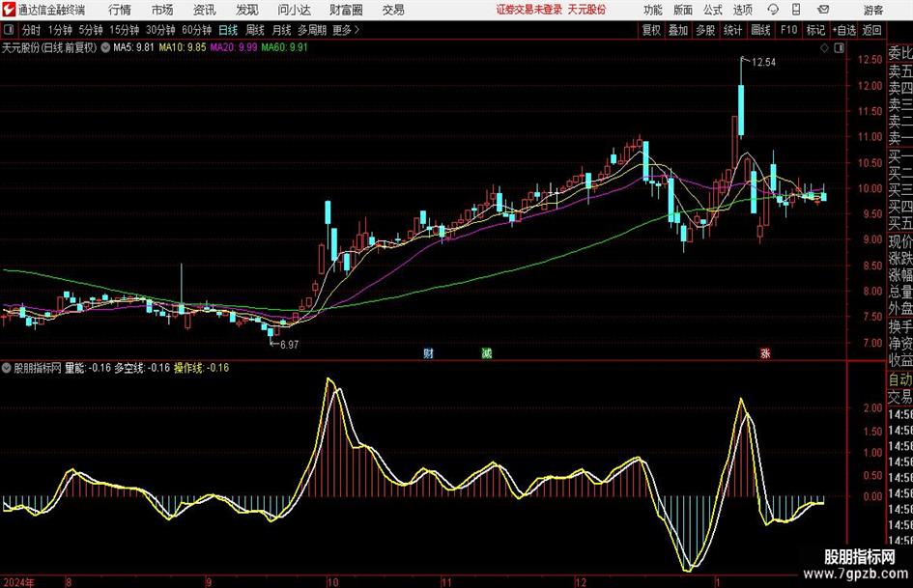
Task: Open the 多周期 multi-period view
Action: pos(312,30)
